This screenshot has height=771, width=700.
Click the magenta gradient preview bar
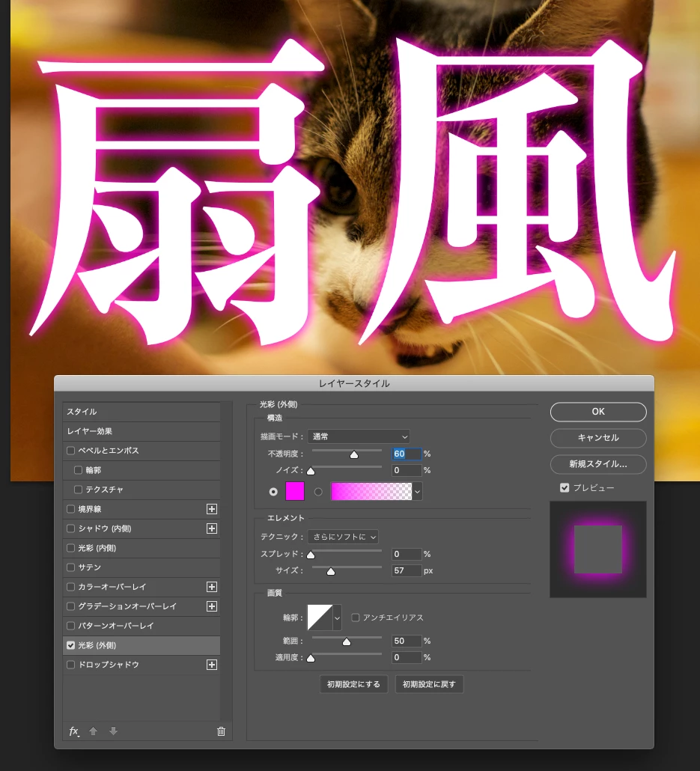coord(371,491)
